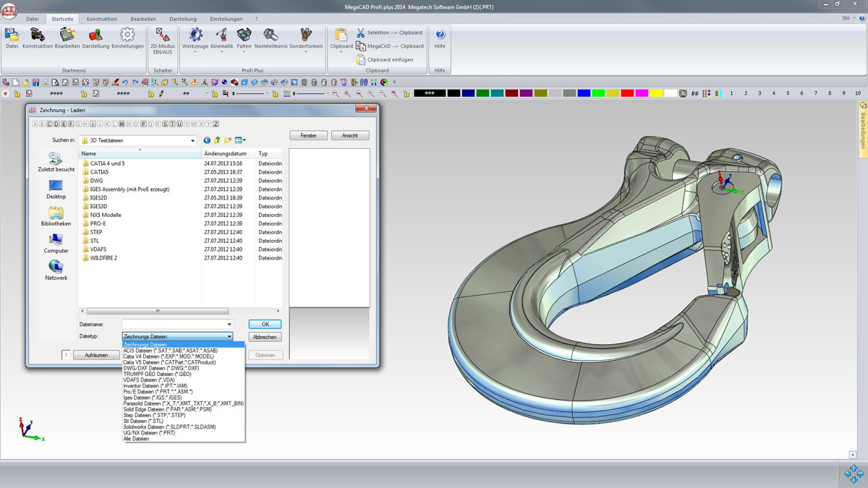Click the 2D-Modus EIN/AUS switch icon

(163, 35)
